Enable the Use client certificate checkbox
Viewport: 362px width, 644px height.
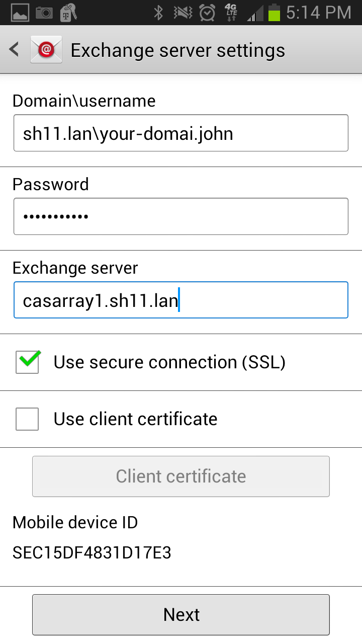coord(27,419)
